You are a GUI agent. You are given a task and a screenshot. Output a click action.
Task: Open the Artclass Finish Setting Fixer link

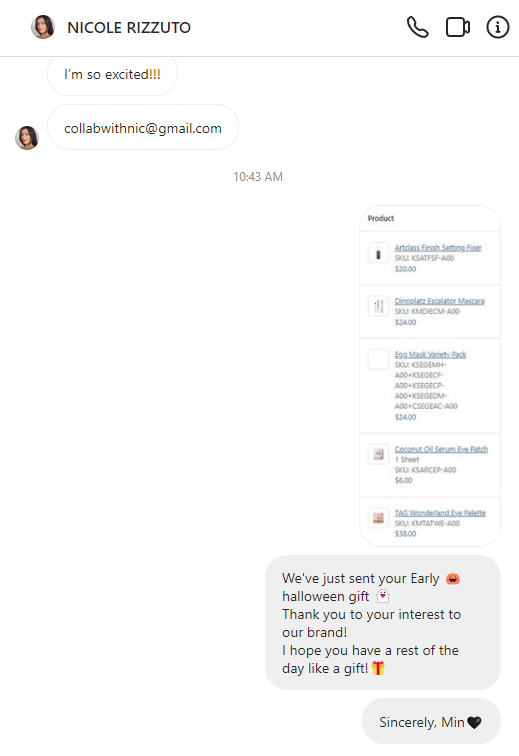[x=438, y=247]
